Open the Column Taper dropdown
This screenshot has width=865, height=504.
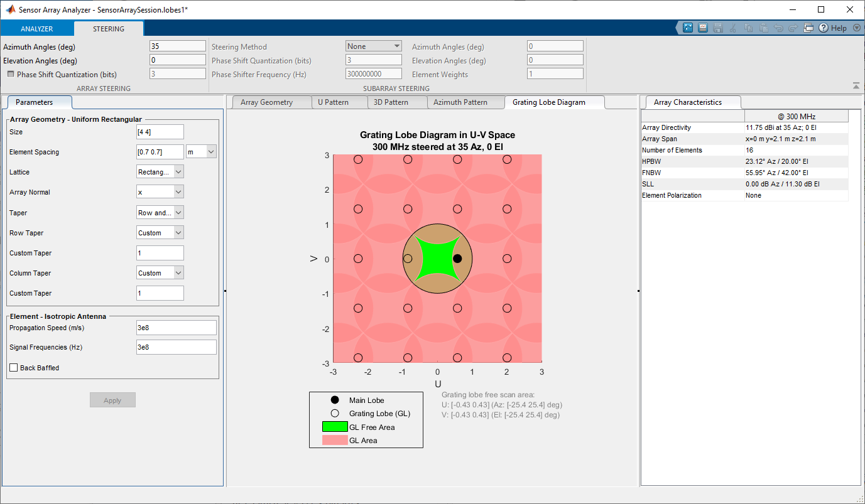coord(160,273)
